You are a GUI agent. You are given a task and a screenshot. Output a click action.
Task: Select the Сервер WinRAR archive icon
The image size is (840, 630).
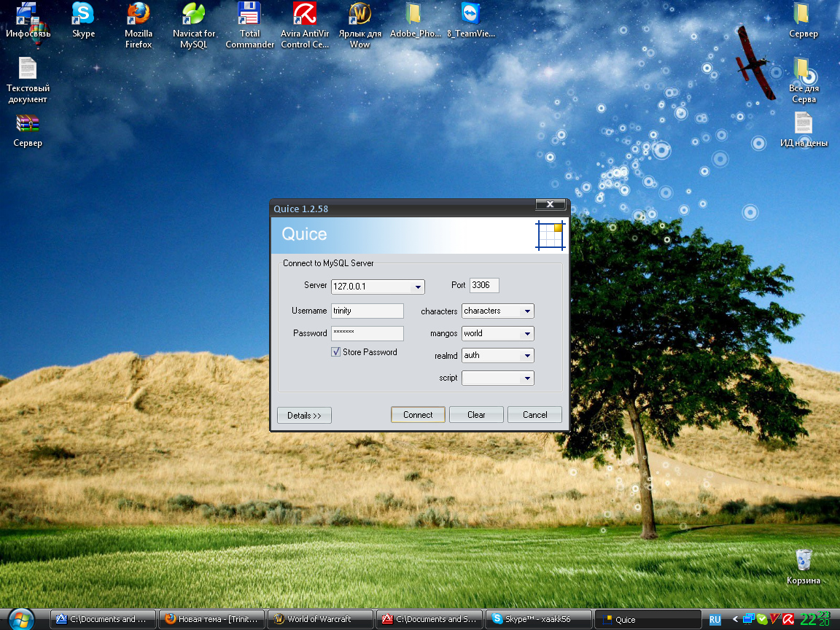coord(27,129)
